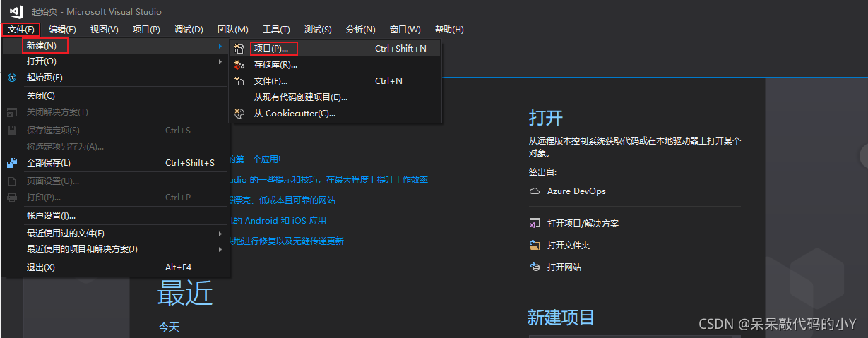Click the link about low-cost reliable websites
The height and width of the screenshot is (338, 868).
point(283,200)
